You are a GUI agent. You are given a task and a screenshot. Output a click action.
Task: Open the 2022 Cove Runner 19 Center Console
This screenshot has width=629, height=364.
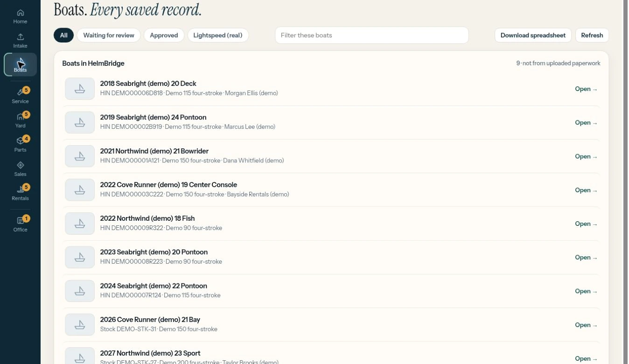586,190
